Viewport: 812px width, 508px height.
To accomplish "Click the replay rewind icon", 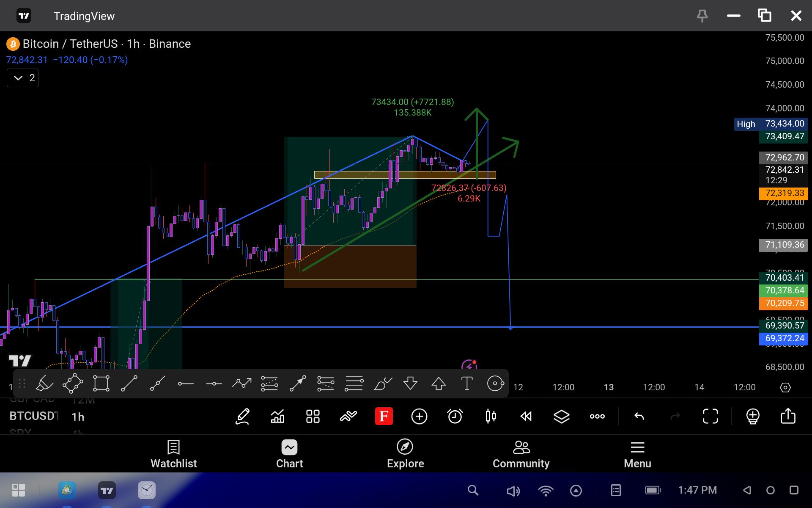I will click(526, 417).
